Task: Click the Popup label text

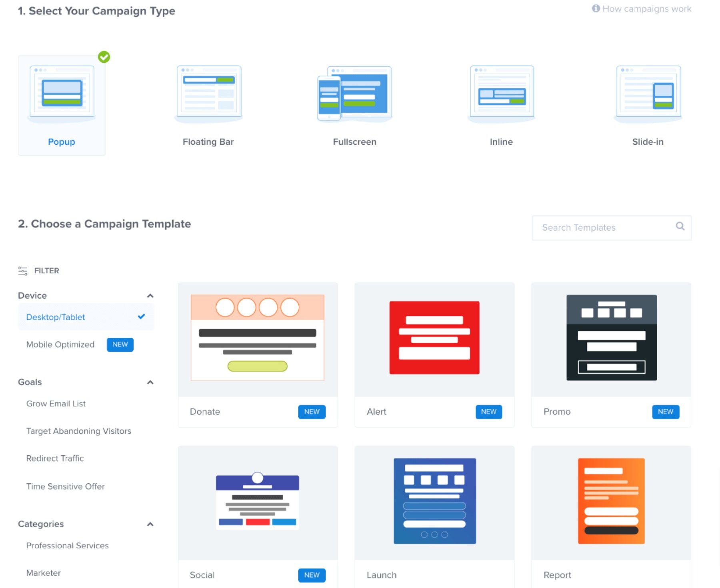Action: tap(62, 142)
